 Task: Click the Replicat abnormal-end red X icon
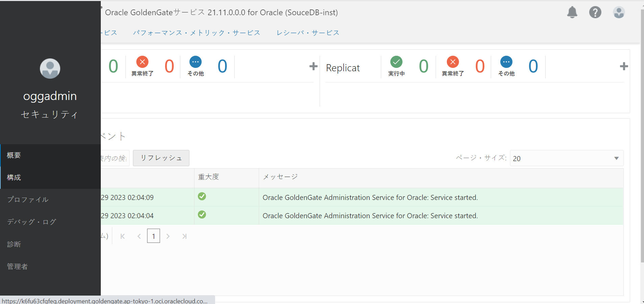453,62
